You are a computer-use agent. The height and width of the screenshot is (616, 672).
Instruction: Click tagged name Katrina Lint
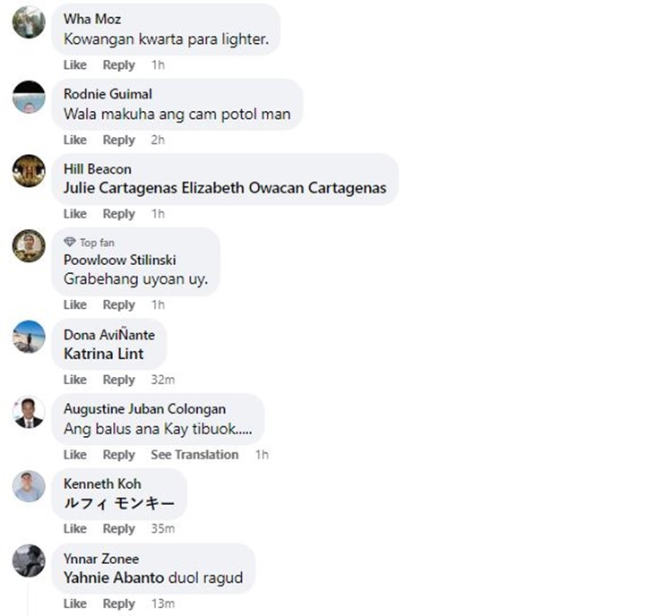click(x=104, y=354)
